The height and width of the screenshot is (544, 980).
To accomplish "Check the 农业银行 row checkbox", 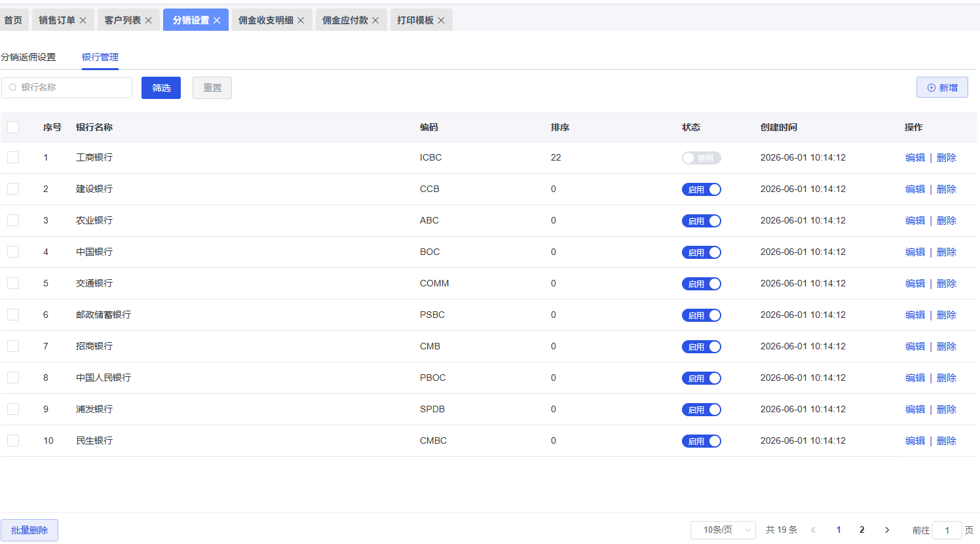I will [13, 220].
